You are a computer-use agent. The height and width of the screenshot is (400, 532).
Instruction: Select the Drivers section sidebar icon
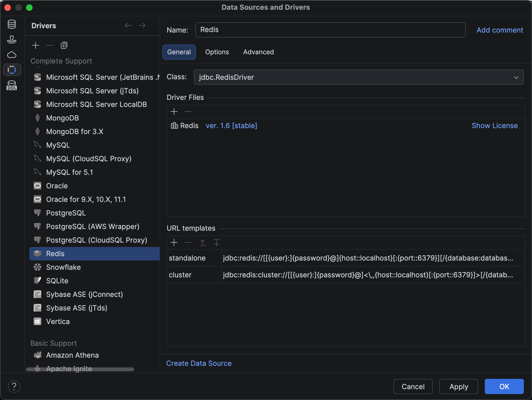coord(12,70)
